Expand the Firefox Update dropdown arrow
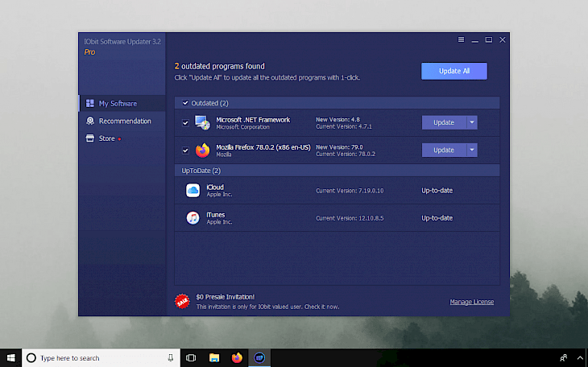The width and height of the screenshot is (588, 367). (472, 150)
